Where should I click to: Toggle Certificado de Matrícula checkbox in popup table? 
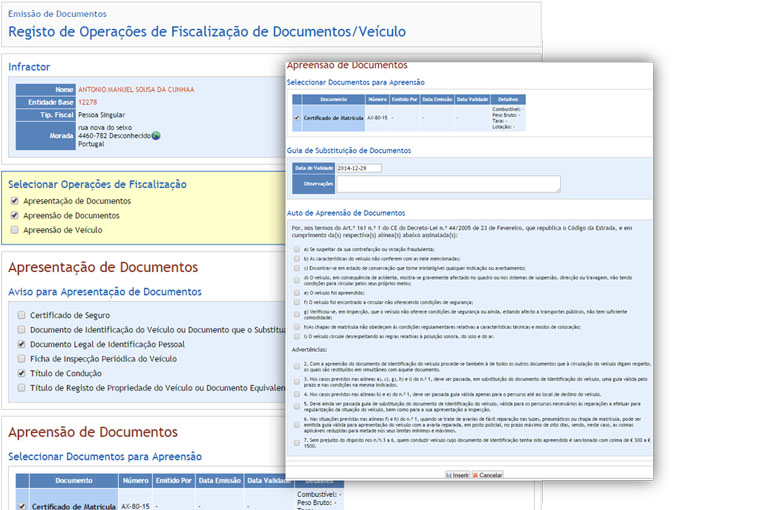coord(297,118)
